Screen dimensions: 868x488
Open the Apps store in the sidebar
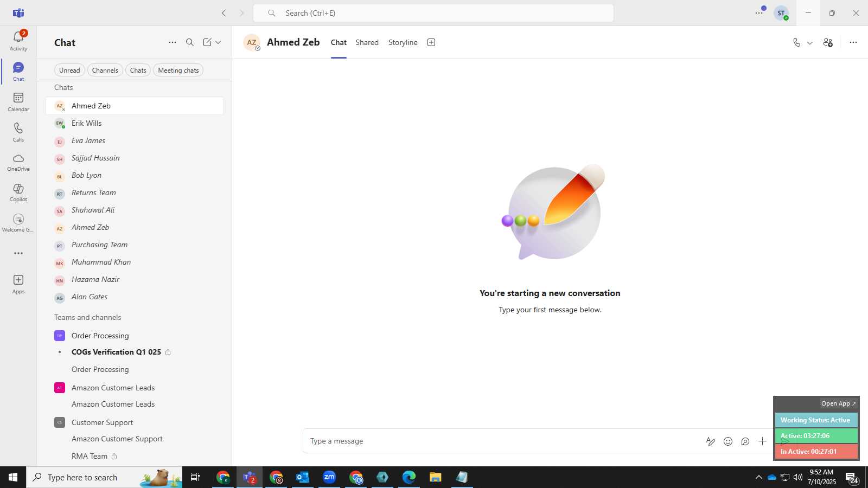click(x=18, y=284)
